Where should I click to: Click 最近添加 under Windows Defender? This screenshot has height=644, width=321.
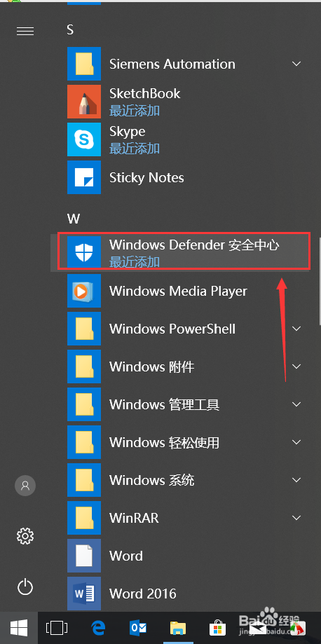click(x=135, y=261)
